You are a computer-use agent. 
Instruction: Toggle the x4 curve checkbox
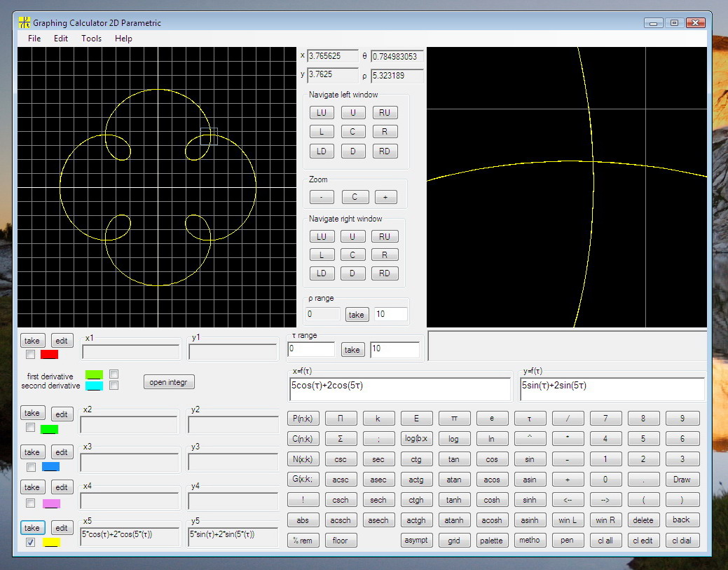(x=31, y=503)
